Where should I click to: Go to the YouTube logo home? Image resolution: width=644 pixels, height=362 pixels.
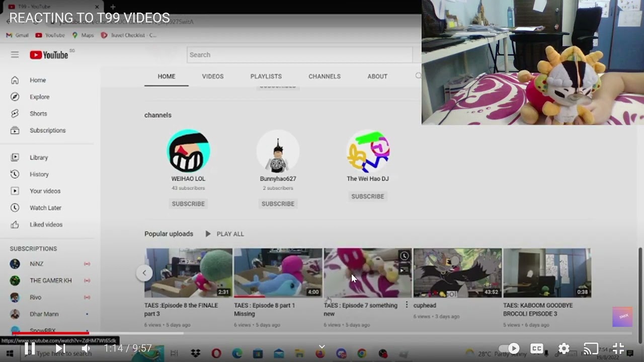coord(49,55)
